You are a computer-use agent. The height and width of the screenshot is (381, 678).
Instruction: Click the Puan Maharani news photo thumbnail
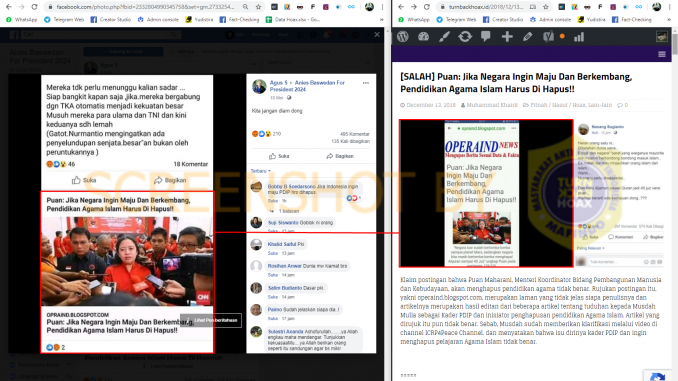127,261
